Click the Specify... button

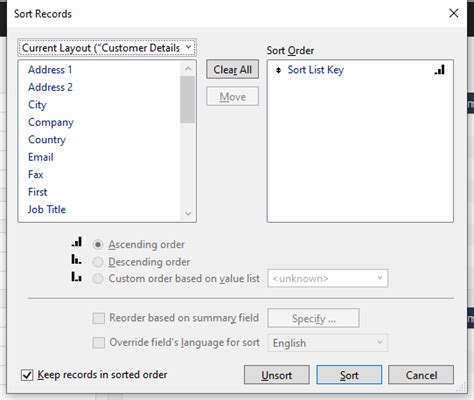click(x=313, y=318)
